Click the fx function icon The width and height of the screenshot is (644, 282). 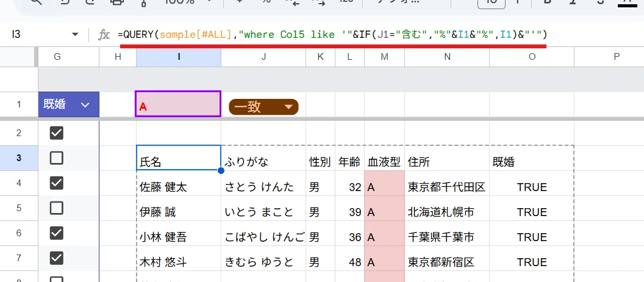coord(104,35)
